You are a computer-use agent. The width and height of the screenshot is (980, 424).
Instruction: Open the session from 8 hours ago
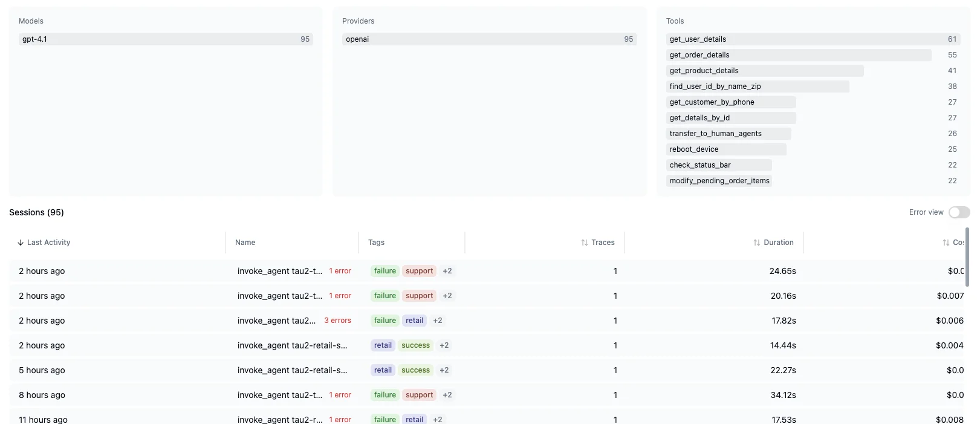487,395
